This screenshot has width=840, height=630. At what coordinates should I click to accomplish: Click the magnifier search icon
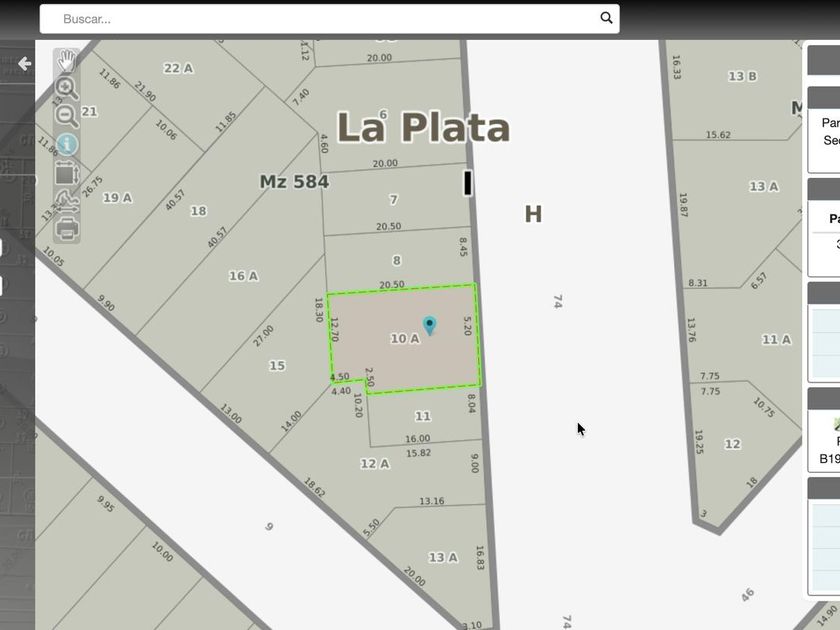(x=606, y=18)
